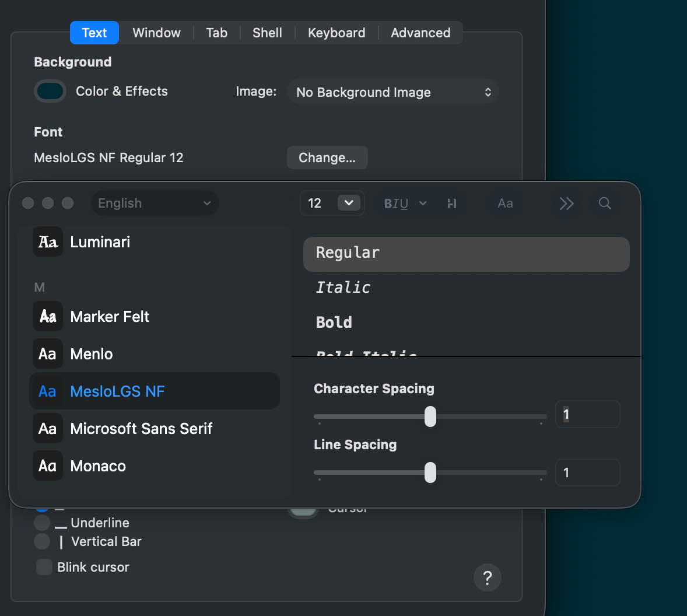
Task: Click the BIU text style button
Action: pos(396,203)
